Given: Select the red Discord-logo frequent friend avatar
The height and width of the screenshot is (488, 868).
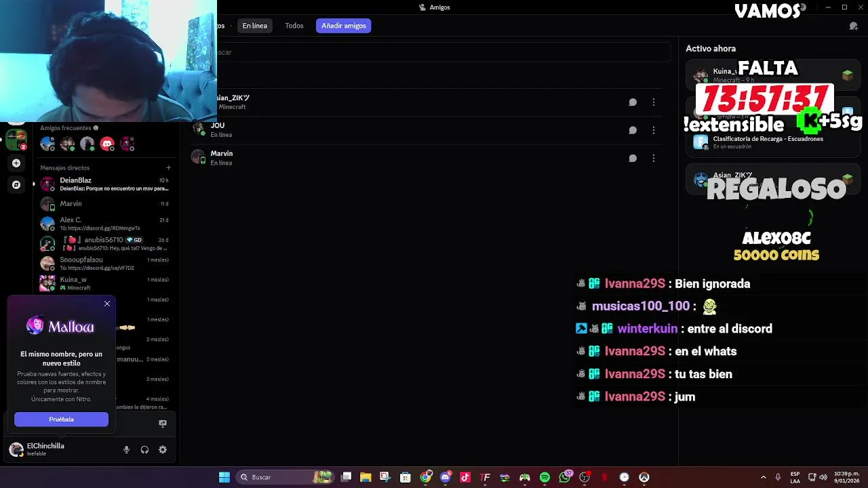Looking at the screenshot, I should click(107, 144).
